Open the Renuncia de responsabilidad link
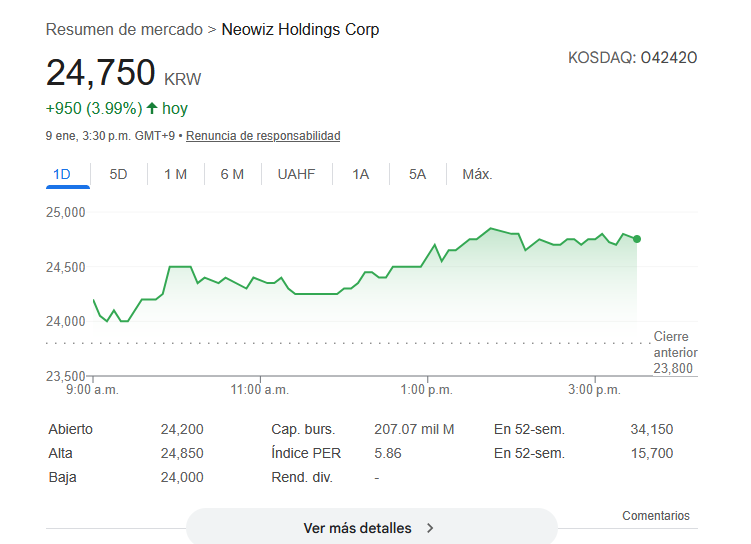The image size is (751, 544). click(x=263, y=136)
